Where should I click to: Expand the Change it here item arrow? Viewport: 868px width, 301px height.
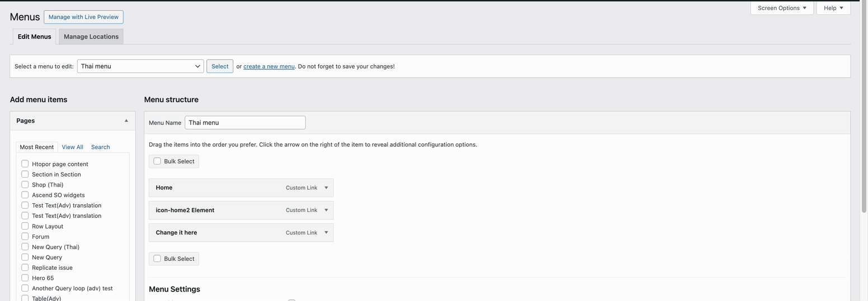point(326,232)
